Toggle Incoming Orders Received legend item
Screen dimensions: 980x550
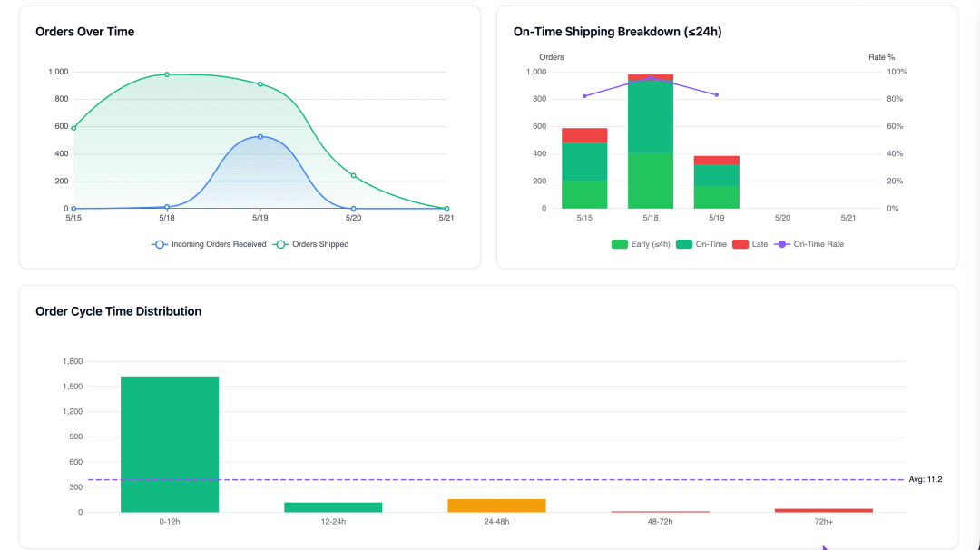[x=209, y=244]
